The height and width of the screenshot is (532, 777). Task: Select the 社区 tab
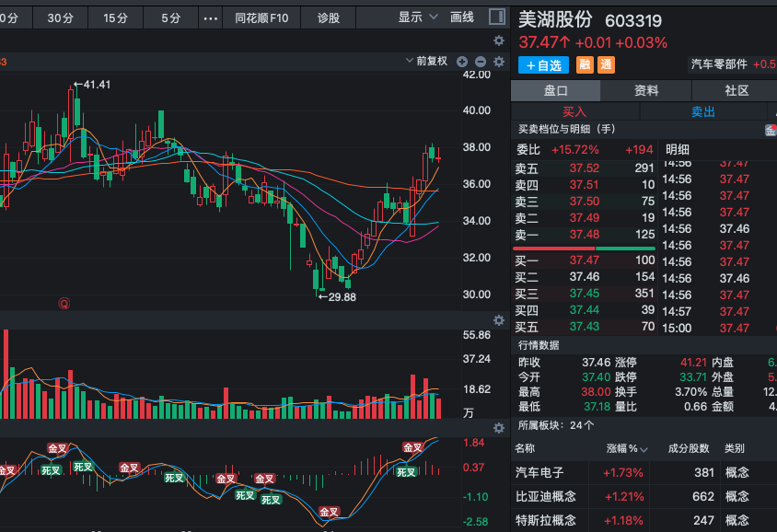(736, 90)
